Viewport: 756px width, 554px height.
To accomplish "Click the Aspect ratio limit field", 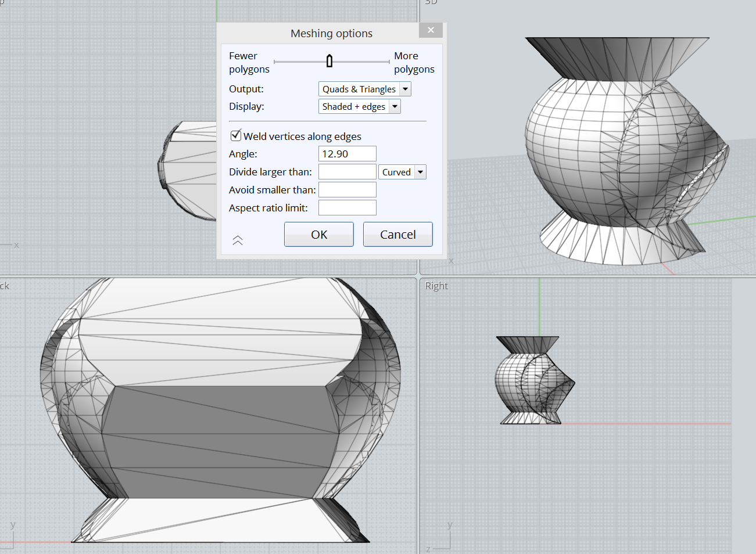I will point(347,208).
